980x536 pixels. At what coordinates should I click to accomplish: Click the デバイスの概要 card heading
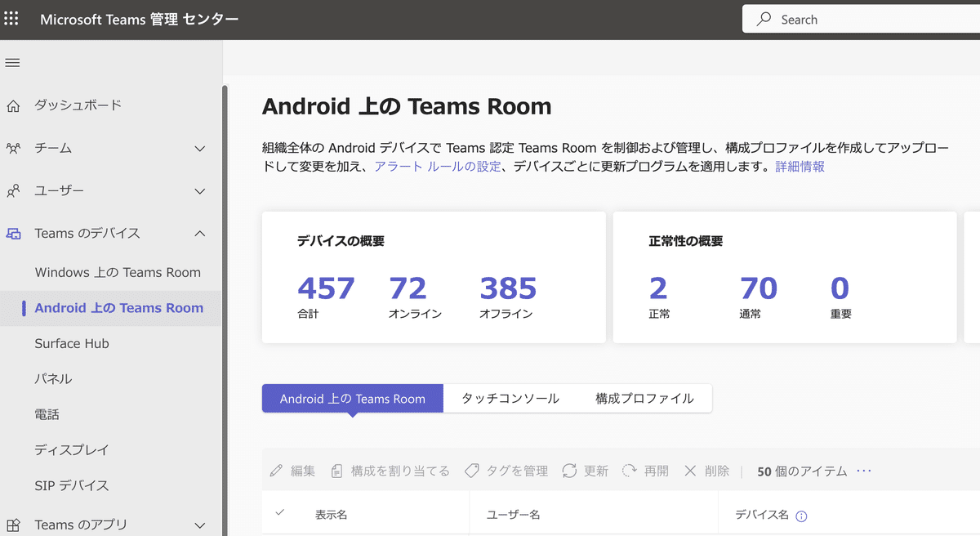coord(341,241)
